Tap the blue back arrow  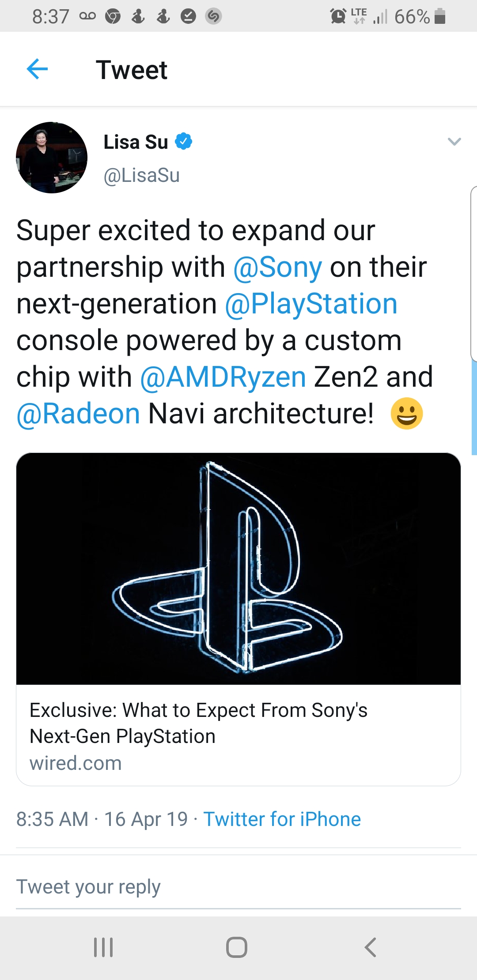click(37, 69)
